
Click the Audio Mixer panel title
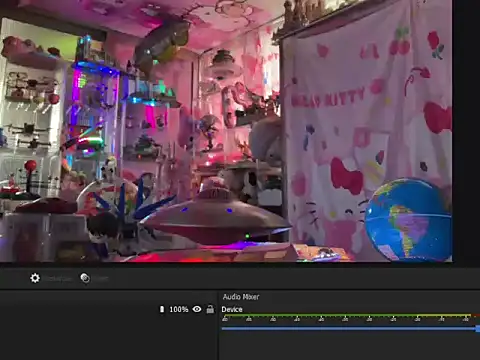[x=241, y=297]
